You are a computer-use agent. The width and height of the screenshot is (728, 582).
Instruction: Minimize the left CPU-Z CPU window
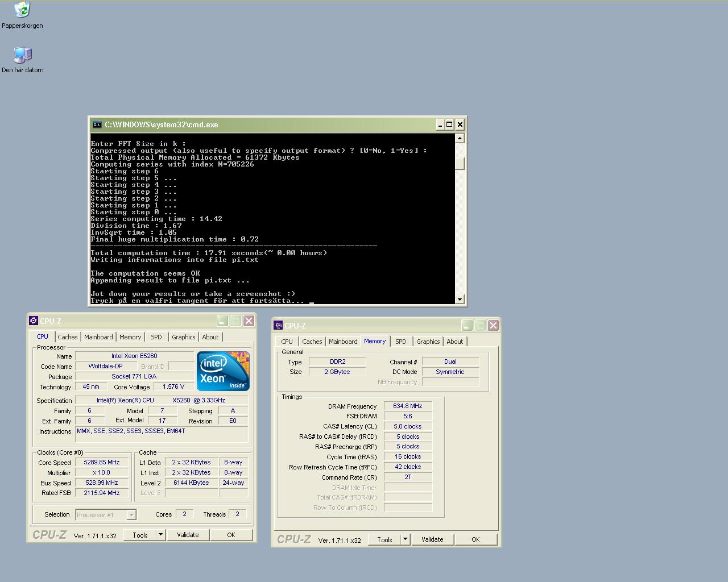222,321
